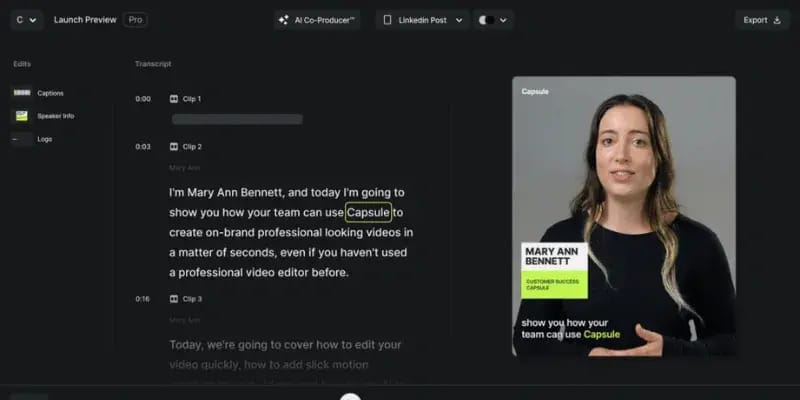Click the video preview of the speaker
The image size is (800, 400).
[x=623, y=216]
